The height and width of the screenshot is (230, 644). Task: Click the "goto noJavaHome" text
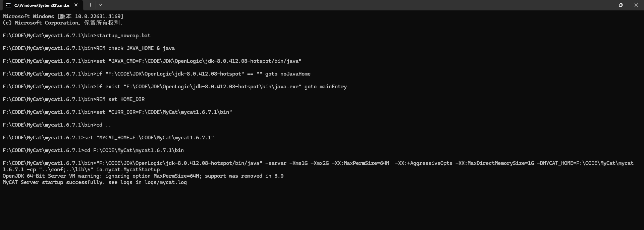coord(288,74)
